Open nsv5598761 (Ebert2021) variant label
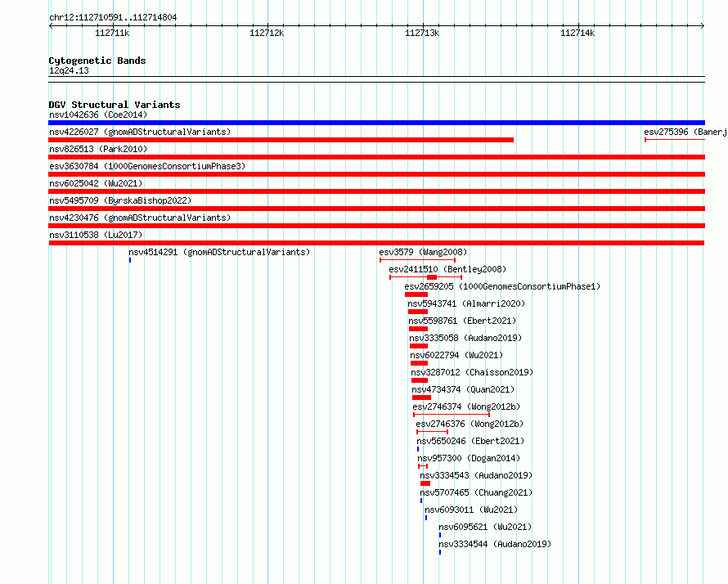Screen dimensions: 728x584 (x=462, y=321)
